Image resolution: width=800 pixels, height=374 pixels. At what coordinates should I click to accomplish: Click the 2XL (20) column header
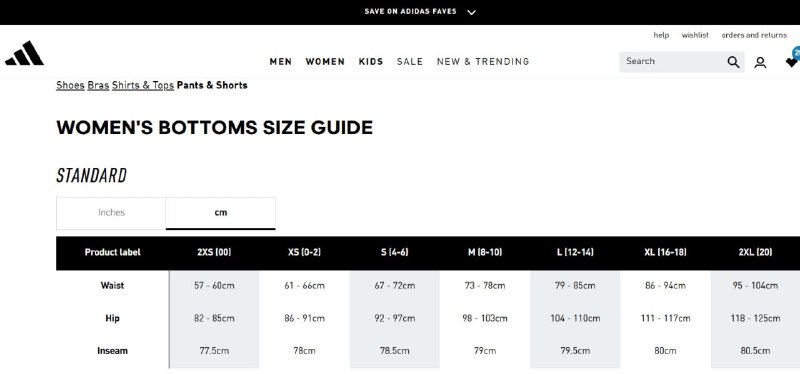click(x=755, y=253)
